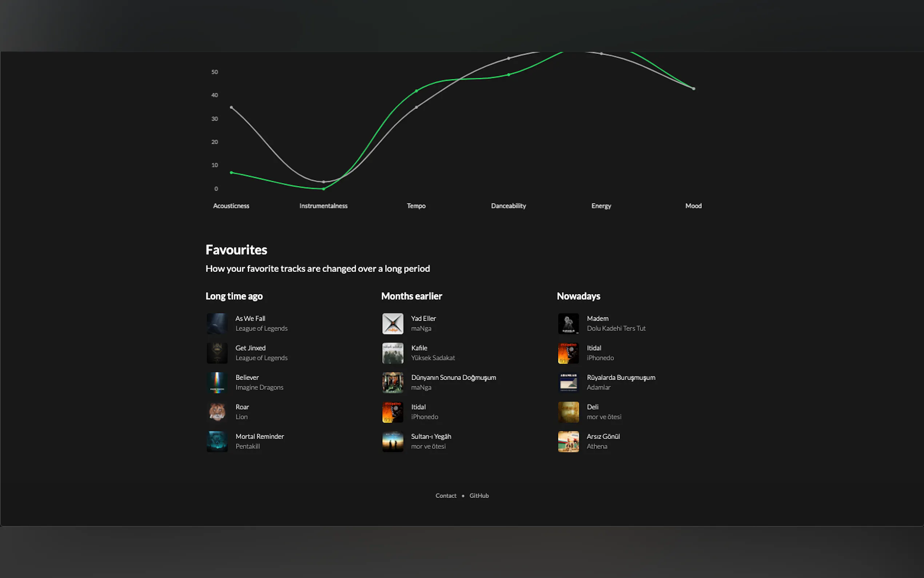Select the Sultan-ı Yegâh album cover
The height and width of the screenshot is (578, 924).
(393, 441)
